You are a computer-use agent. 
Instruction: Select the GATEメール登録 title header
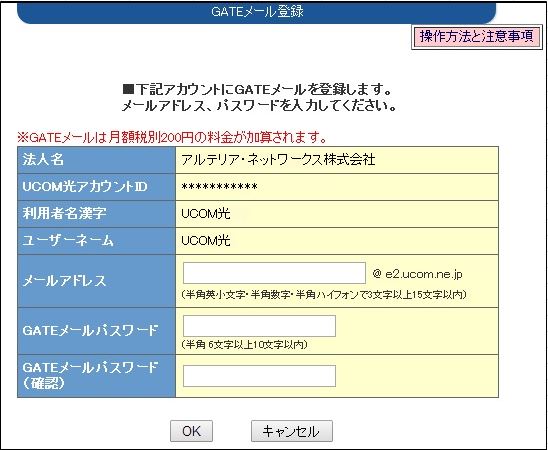click(257, 13)
